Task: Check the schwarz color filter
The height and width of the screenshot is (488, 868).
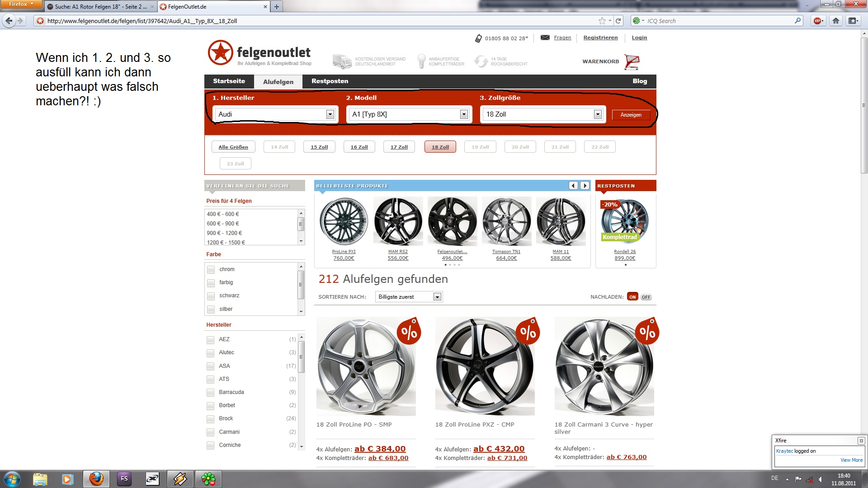Action: pyautogui.click(x=211, y=296)
